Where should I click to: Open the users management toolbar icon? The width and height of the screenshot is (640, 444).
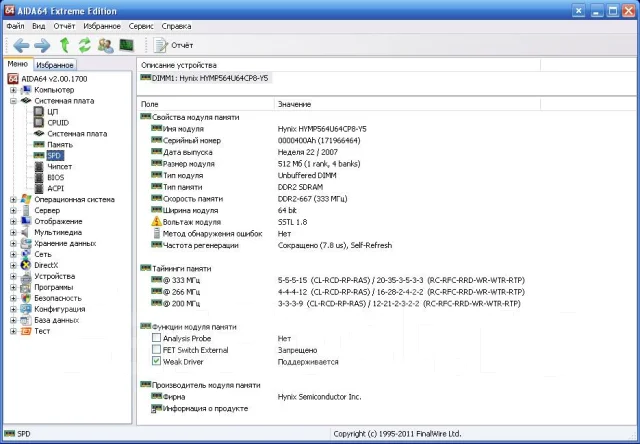tap(106, 45)
